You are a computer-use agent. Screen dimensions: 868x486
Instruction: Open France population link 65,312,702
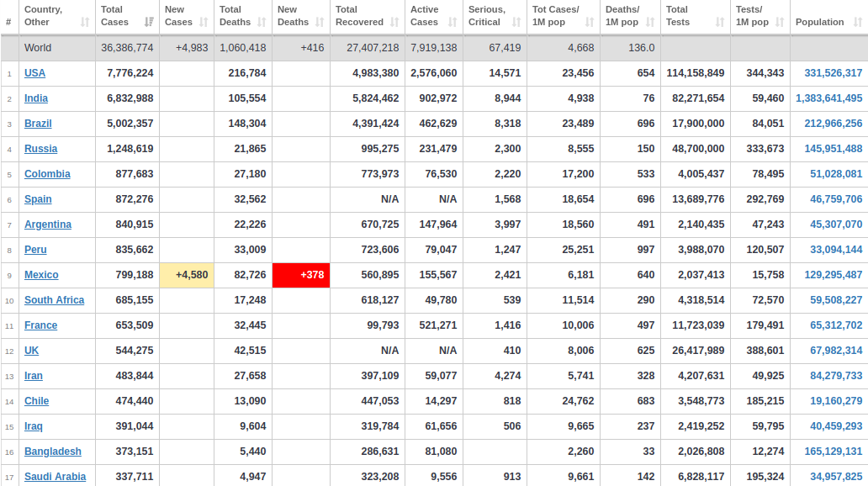coord(836,325)
